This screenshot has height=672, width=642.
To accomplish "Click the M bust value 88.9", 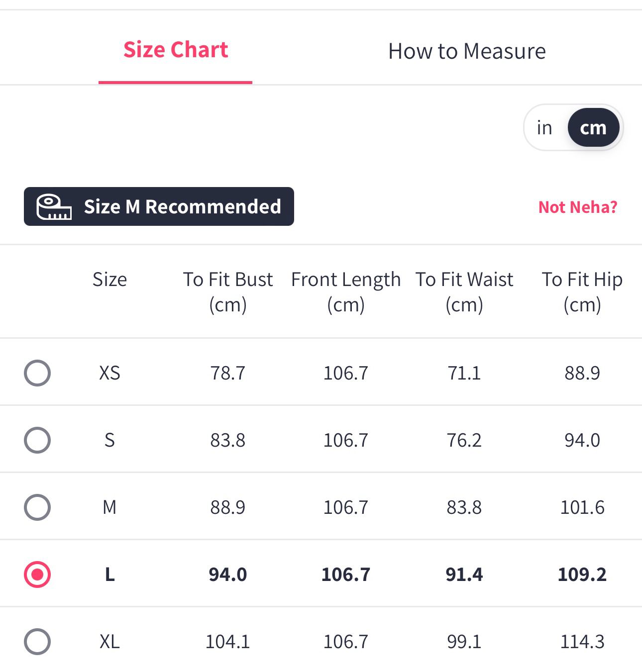I will 228,507.
